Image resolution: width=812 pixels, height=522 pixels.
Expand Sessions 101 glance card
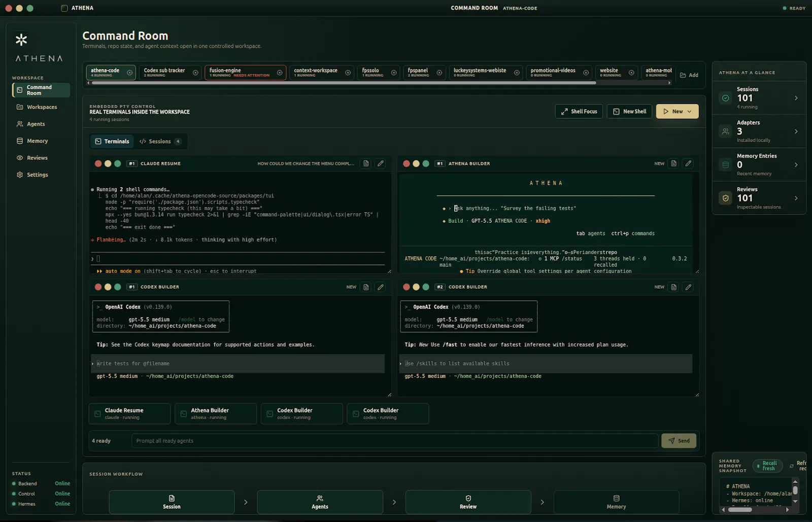click(x=759, y=98)
